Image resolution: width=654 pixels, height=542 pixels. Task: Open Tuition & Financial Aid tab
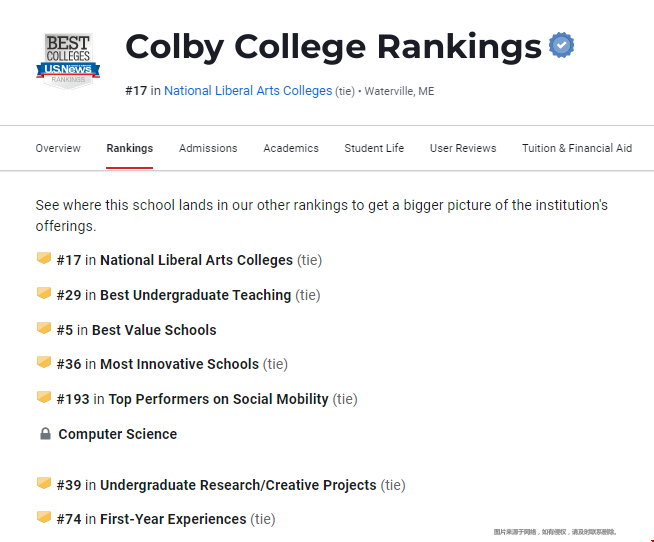pos(577,148)
